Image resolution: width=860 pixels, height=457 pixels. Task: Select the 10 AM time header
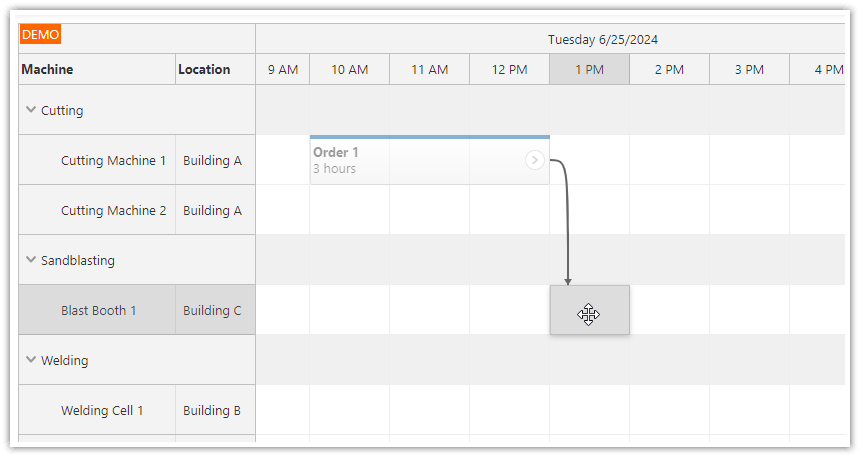pos(349,69)
